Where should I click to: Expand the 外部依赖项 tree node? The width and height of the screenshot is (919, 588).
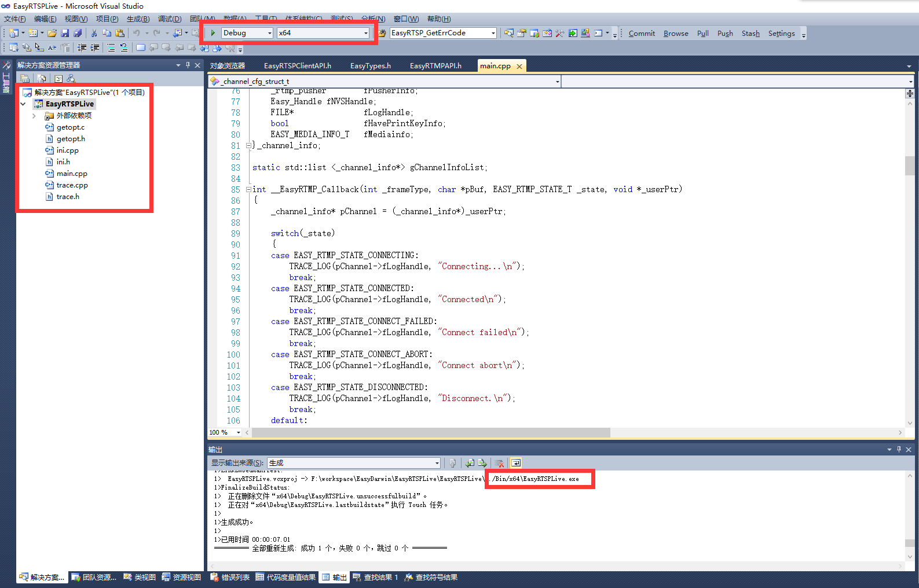(x=34, y=116)
